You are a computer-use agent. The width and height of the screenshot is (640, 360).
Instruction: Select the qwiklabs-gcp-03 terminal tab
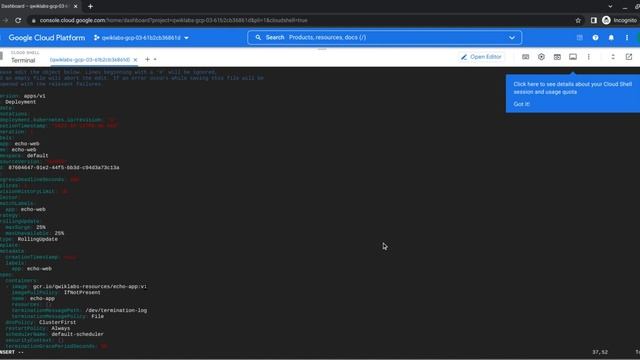pos(90,60)
